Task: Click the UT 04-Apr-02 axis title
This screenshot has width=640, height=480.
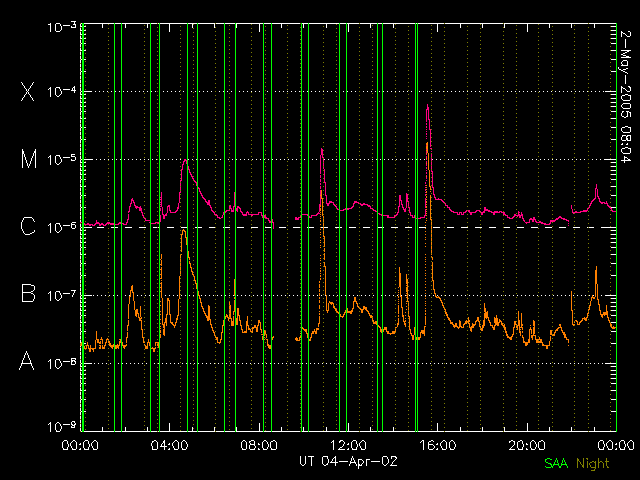Action: [x=348, y=461]
